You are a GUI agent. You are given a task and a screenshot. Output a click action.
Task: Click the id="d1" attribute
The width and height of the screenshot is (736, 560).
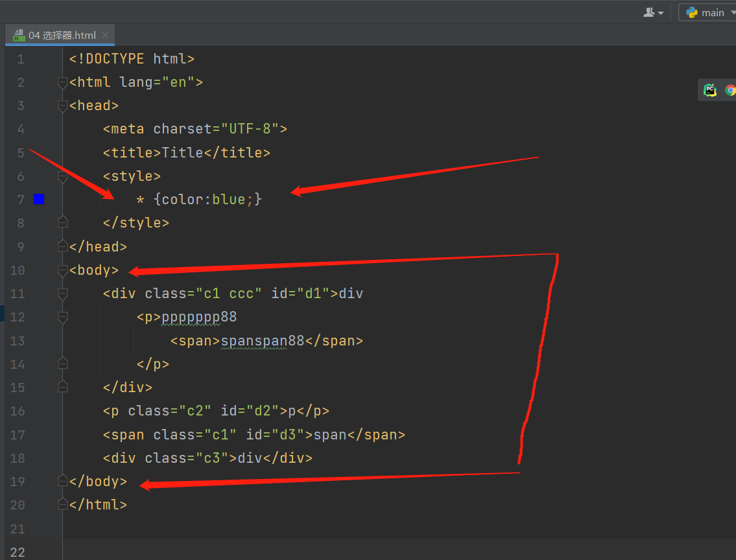point(300,294)
